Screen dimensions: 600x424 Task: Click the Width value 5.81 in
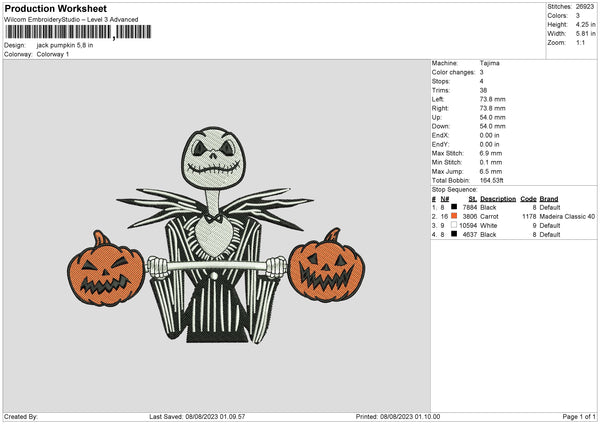pos(585,34)
